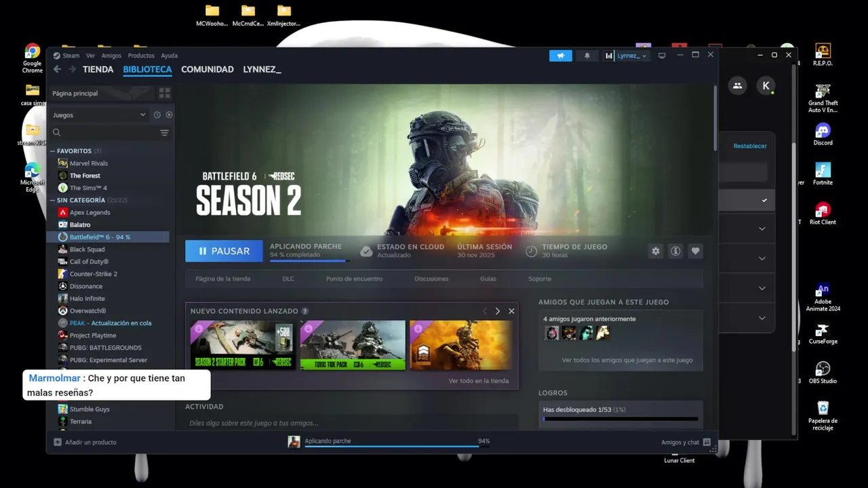Sort games by recent activity clock icon
The width and height of the screenshot is (868, 488).
point(157,115)
